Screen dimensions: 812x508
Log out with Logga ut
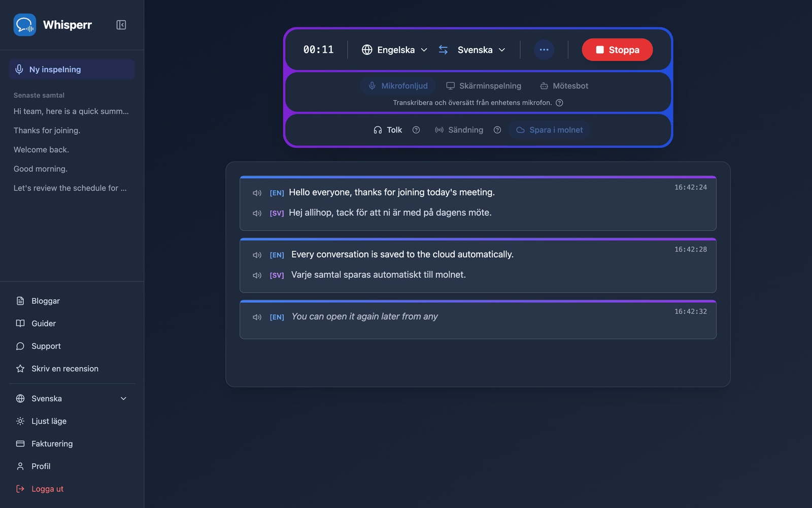(x=72, y=489)
